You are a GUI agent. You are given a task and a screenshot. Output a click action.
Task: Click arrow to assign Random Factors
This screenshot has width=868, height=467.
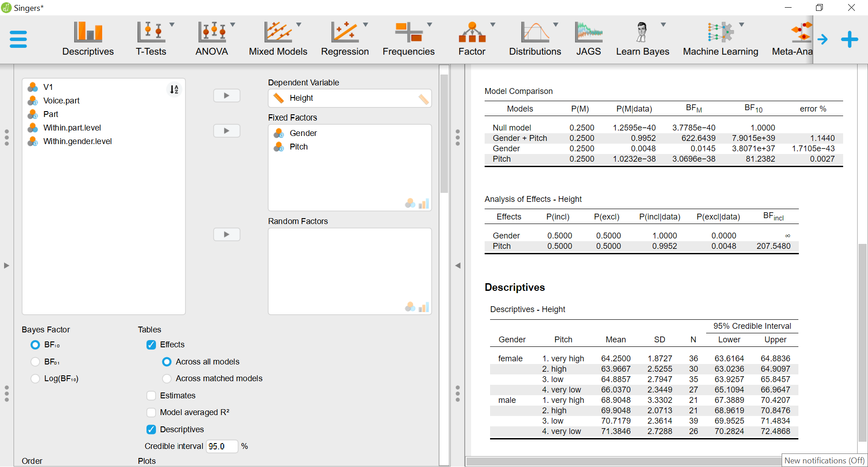[226, 234]
